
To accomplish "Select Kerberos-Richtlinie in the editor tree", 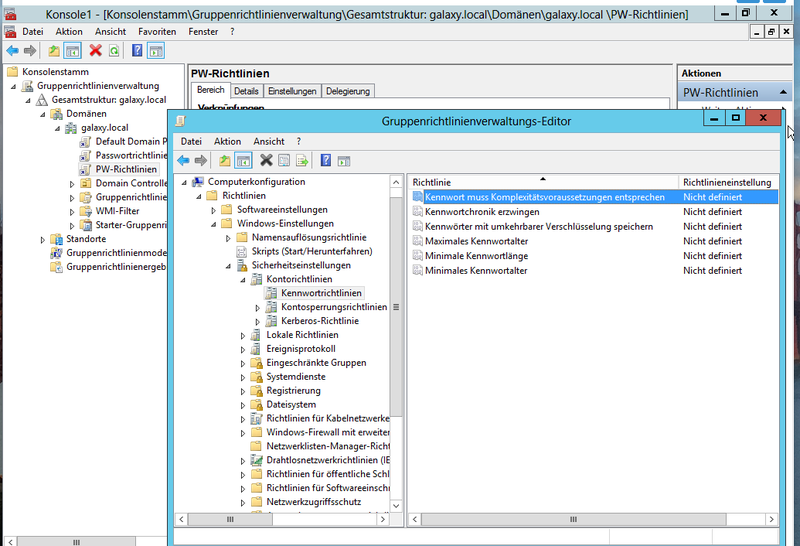I will click(x=320, y=321).
